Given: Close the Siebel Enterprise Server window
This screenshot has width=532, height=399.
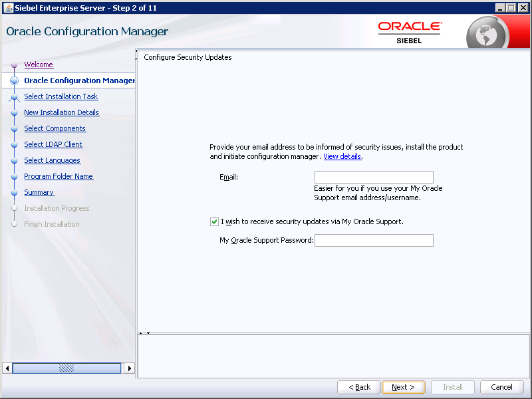Looking at the screenshot, I should [523, 7].
